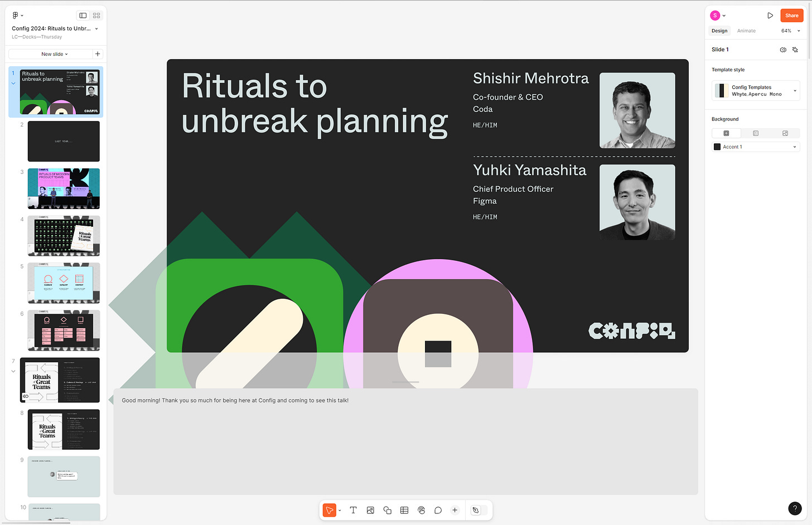Viewport: 812px width, 525px height.
Task: Open the avatar dropdown chevron
Action: click(724, 16)
